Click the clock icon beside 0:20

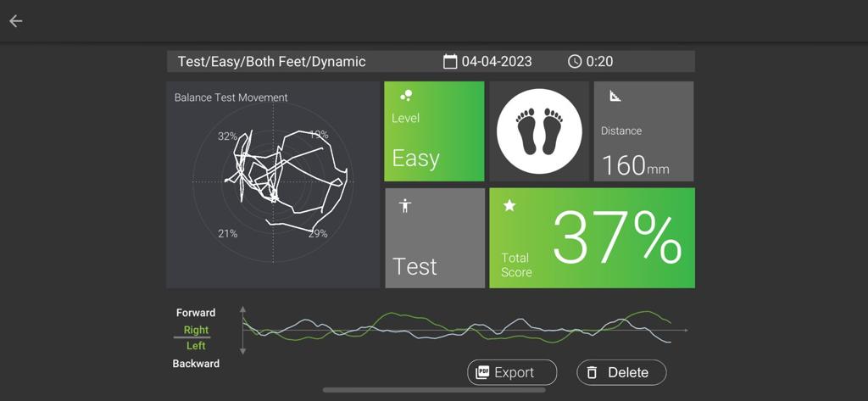pos(575,62)
